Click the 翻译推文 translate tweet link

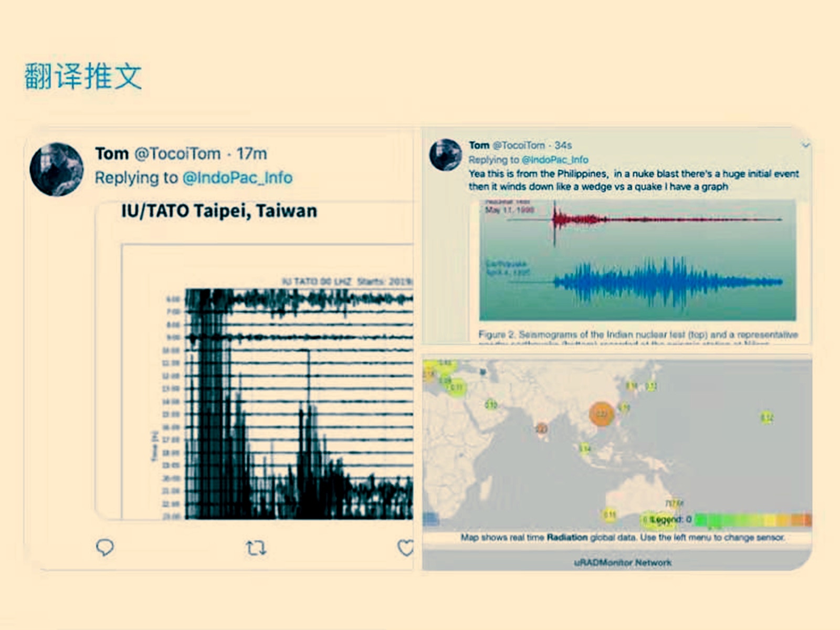click(83, 76)
